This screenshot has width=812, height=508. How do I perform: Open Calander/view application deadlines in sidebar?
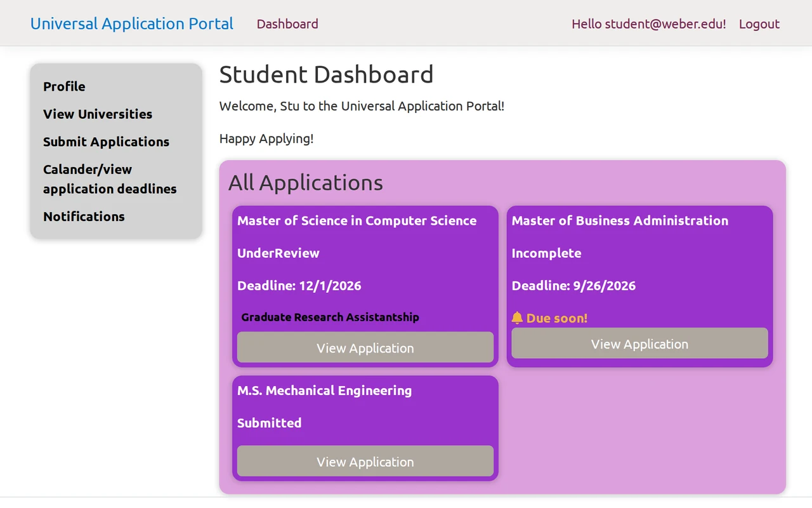pos(110,179)
